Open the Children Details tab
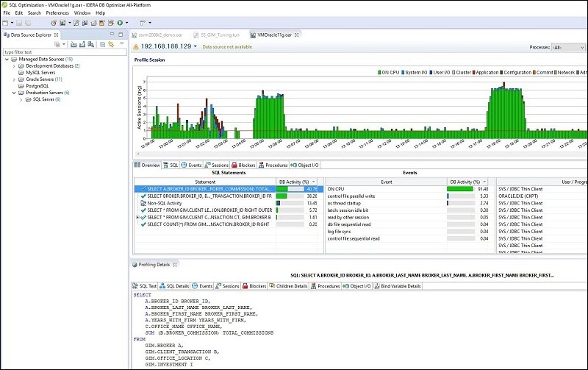588x370 pixels. pos(288,286)
